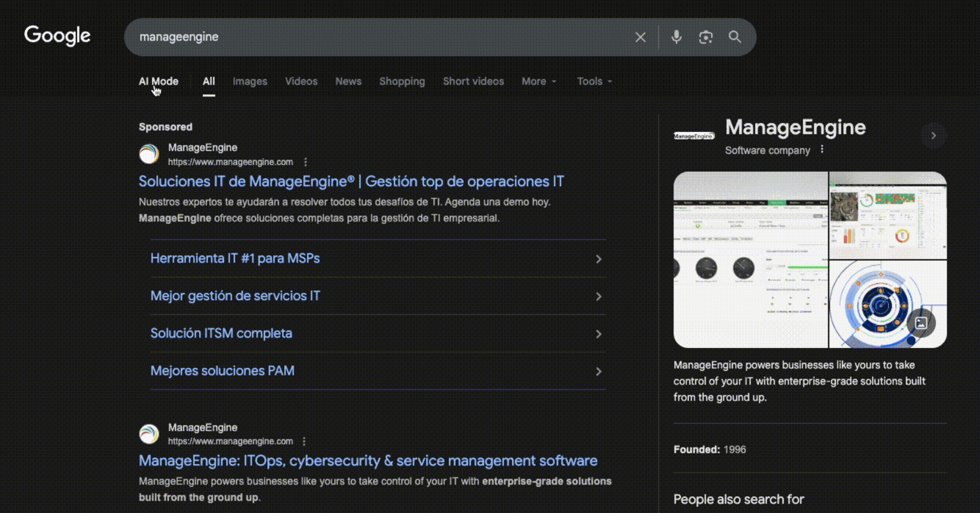
Task: Switch to the Images tab
Action: tap(250, 82)
